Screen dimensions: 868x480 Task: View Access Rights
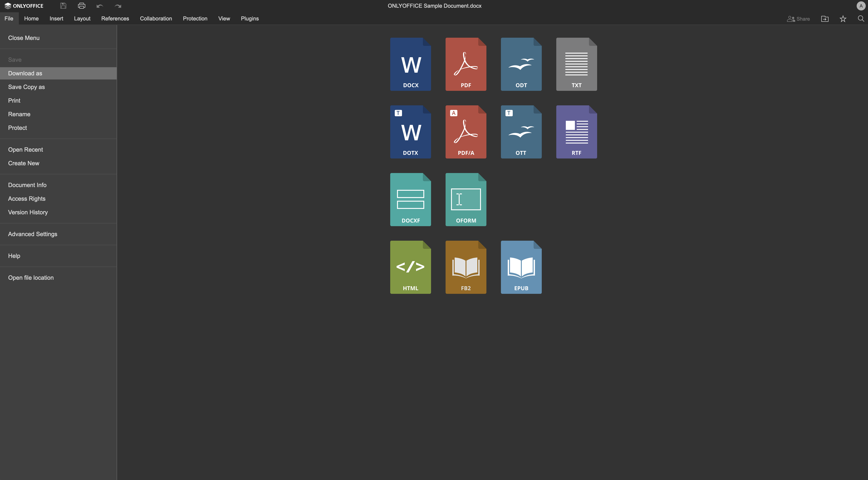click(x=58, y=199)
